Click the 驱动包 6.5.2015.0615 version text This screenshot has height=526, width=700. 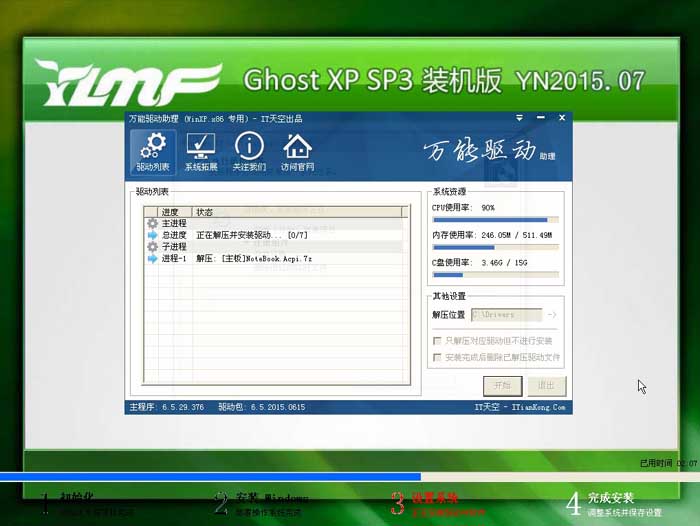262,407
